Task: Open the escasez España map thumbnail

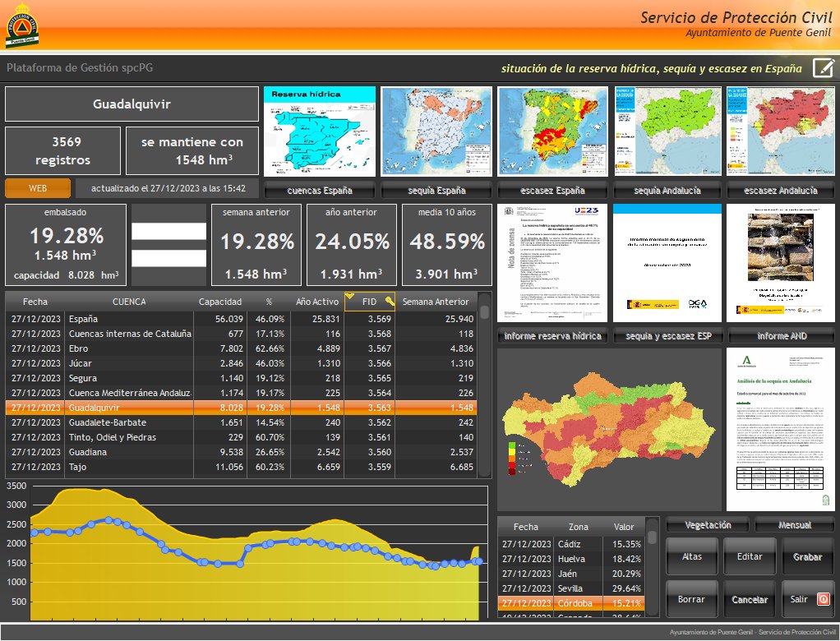Action: coord(552,131)
